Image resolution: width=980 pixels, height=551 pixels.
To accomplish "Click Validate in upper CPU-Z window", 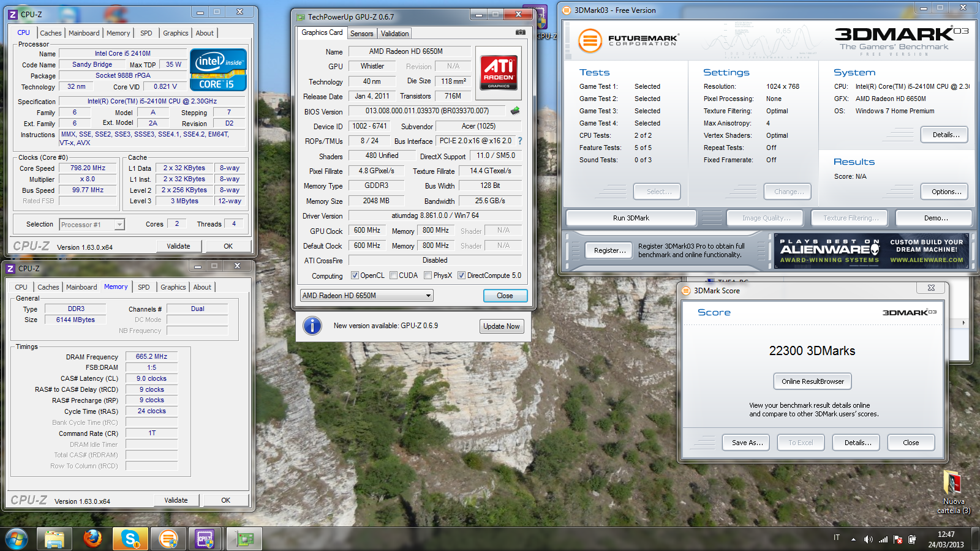I will [178, 246].
